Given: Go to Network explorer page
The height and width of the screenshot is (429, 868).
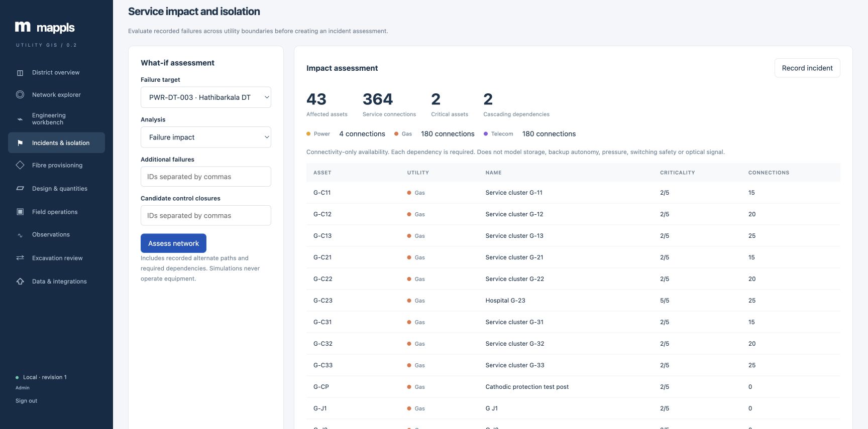Looking at the screenshot, I should coord(56,95).
